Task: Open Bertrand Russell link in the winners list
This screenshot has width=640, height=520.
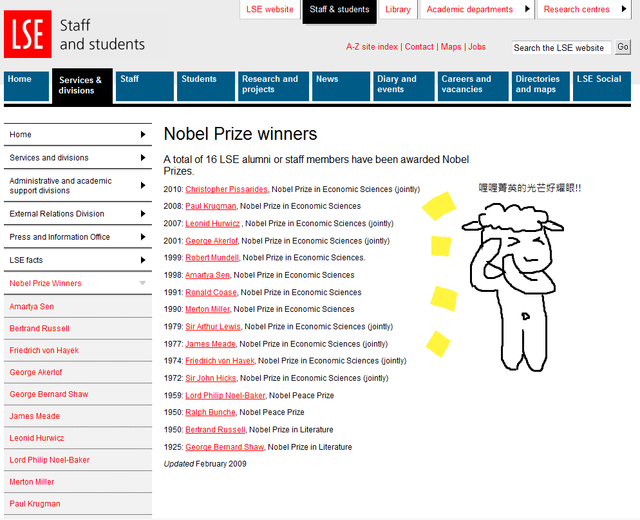Action: click(x=215, y=429)
